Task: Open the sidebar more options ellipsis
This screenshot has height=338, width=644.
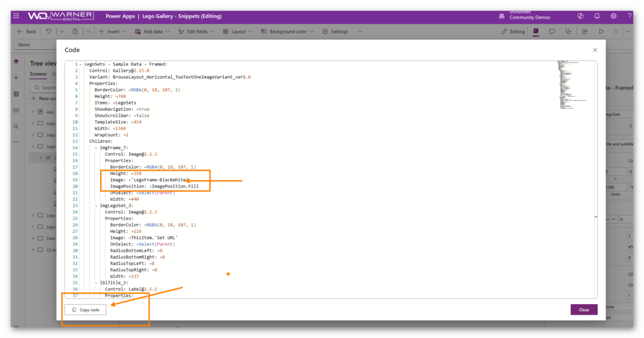Action: coord(16,142)
